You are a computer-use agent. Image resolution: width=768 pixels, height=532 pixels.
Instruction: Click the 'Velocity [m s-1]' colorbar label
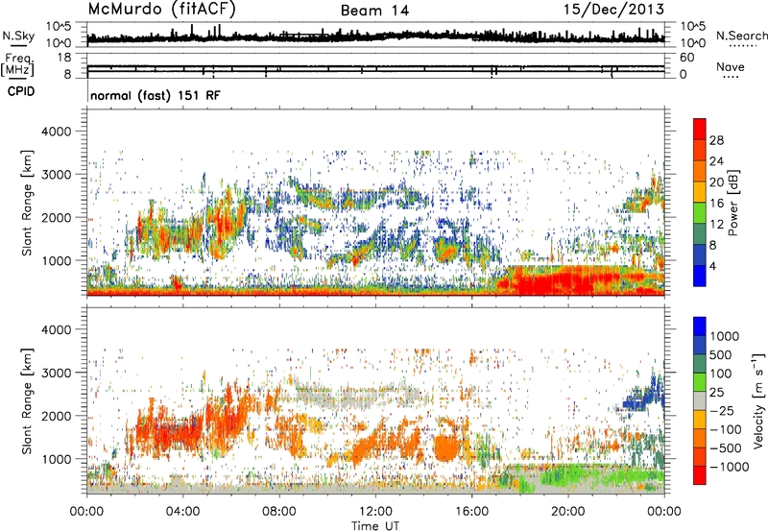758,400
